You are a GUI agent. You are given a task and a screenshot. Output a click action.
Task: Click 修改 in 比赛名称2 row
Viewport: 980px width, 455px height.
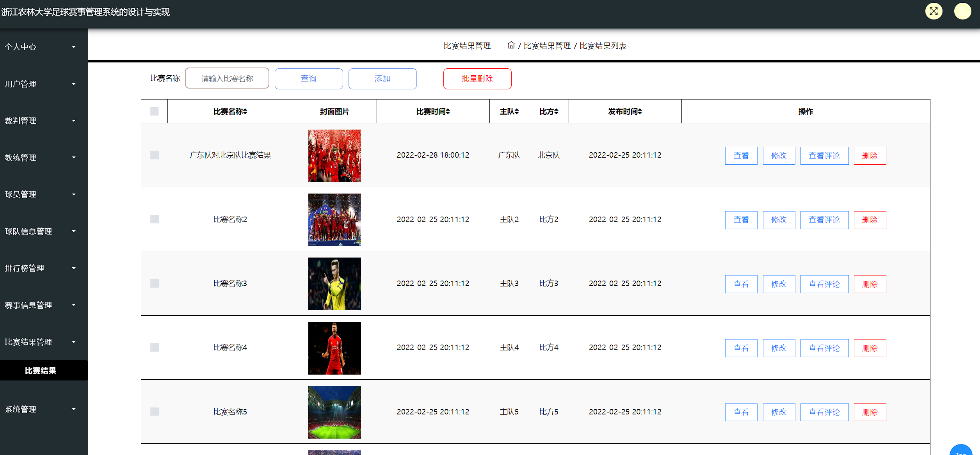pyautogui.click(x=779, y=220)
